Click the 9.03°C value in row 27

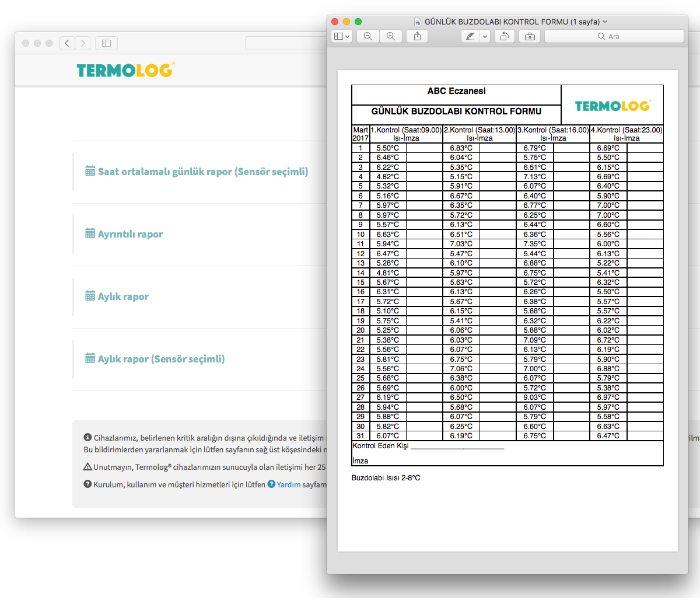535,397
